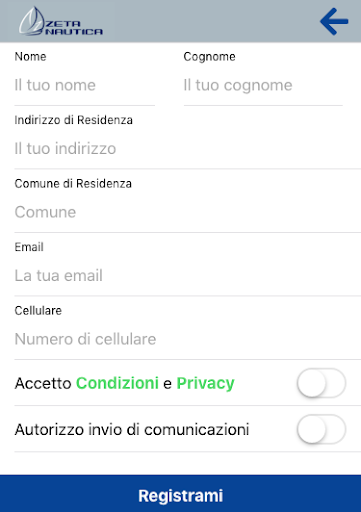Open the Privacy link

(x=205, y=383)
